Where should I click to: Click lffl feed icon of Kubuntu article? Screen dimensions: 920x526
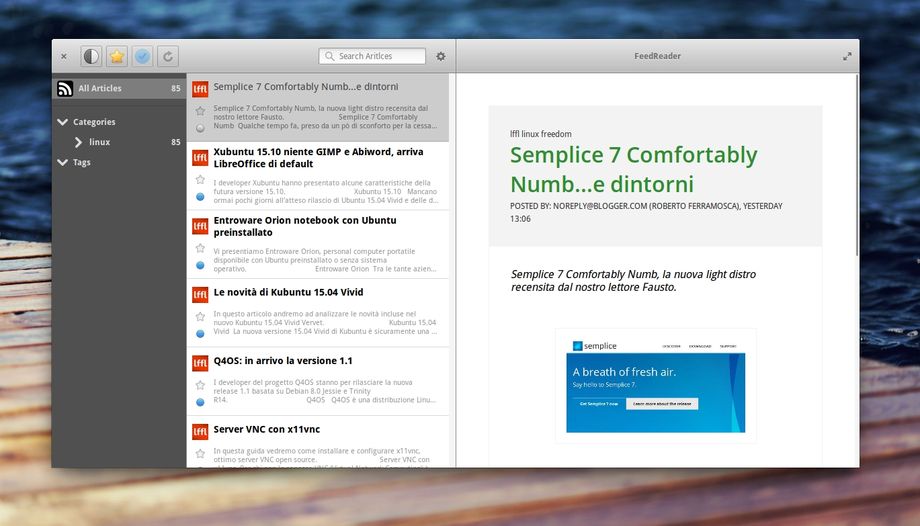(x=200, y=295)
